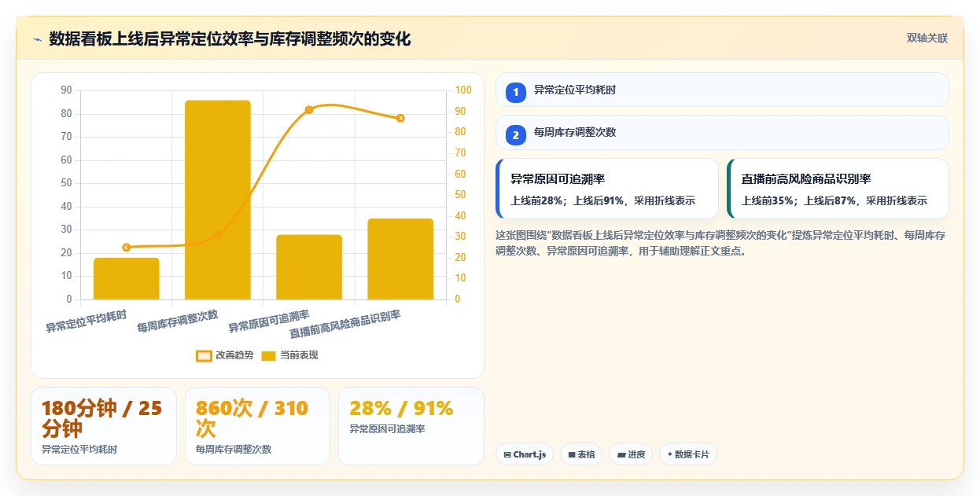
Task: Select the tall 每周库存调整次数 bar
Action: coord(218,200)
